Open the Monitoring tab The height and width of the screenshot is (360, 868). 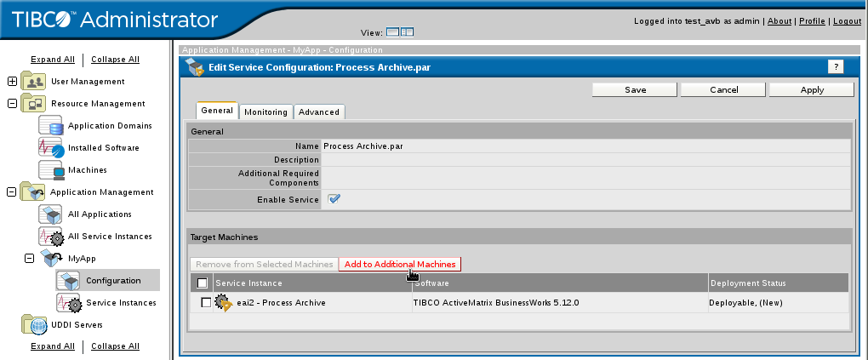tap(266, 111)
